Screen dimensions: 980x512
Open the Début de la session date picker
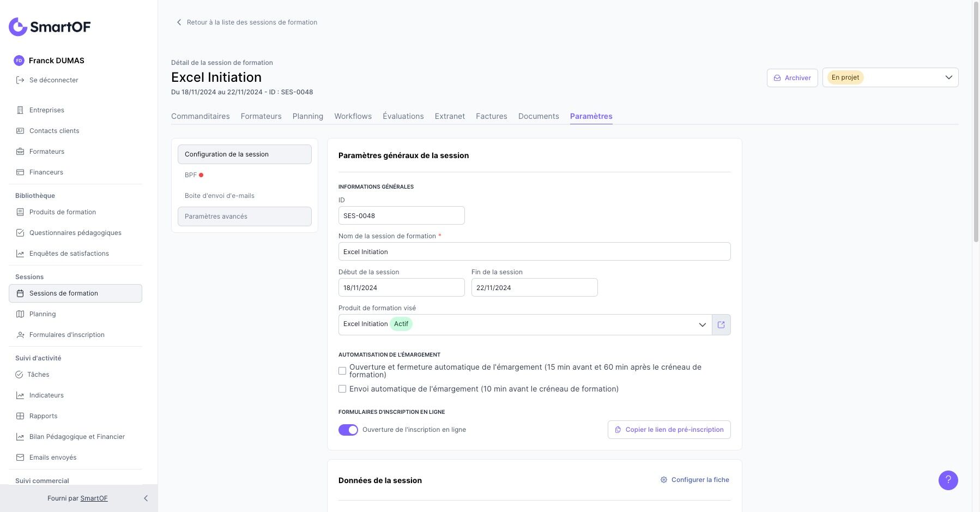(x=401, y=288)
